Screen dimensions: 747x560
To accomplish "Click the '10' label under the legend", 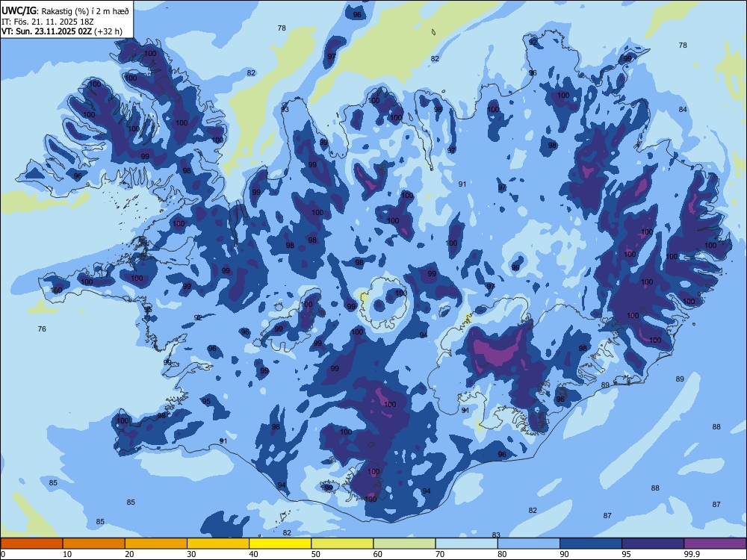I will (x=67, y=554).
